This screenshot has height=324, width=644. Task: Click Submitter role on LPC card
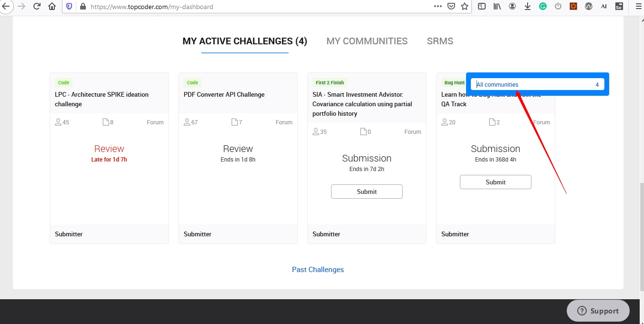click(x=69, y=234)
